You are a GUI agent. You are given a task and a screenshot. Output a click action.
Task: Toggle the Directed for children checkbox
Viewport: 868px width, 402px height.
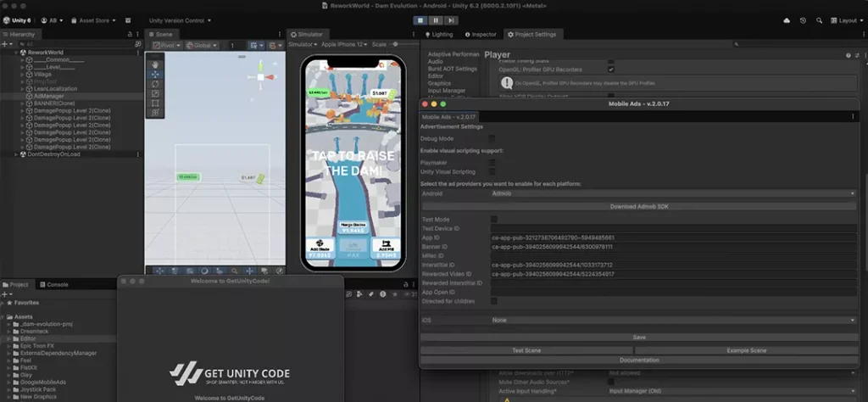(x=494, y=301)
